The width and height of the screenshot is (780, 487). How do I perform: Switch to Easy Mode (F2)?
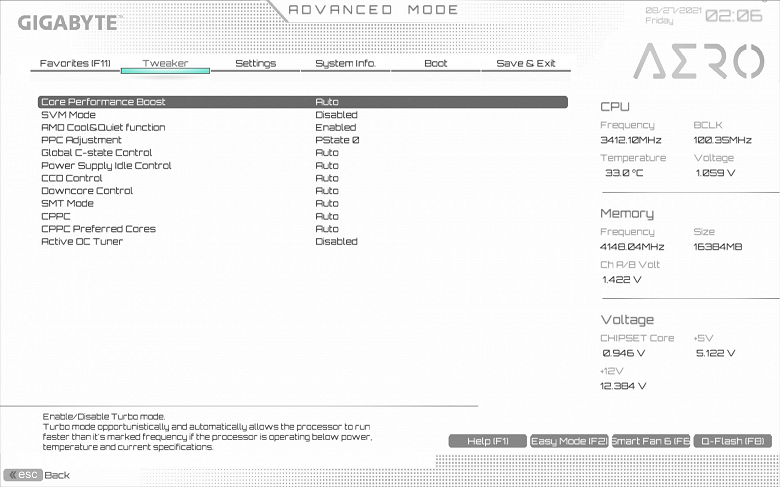pyautogui.click(x=569, y=441)
